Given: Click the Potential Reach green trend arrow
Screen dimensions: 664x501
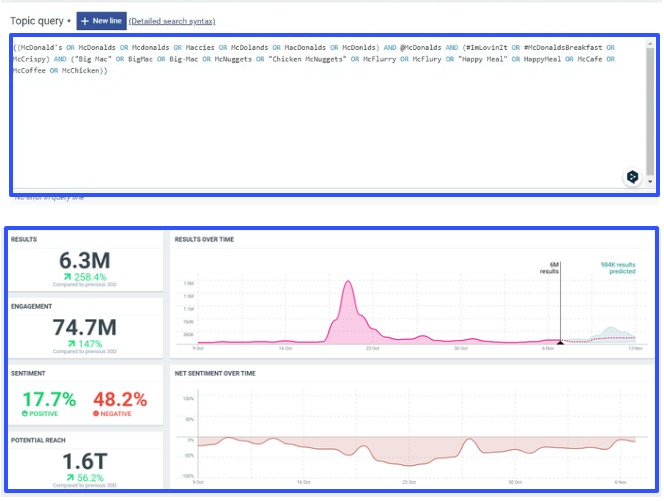Looking at the screenshot, I should point(68,478).
